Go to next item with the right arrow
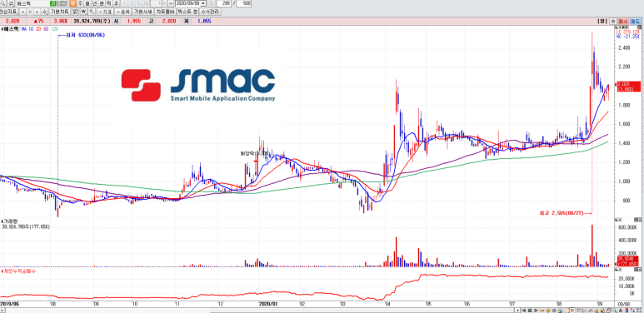This screenshot has height=313, width=644. point(37,12)
